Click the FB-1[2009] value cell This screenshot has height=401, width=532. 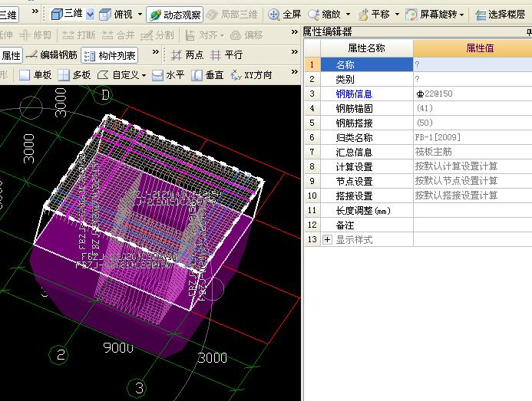tap(473, 137)
